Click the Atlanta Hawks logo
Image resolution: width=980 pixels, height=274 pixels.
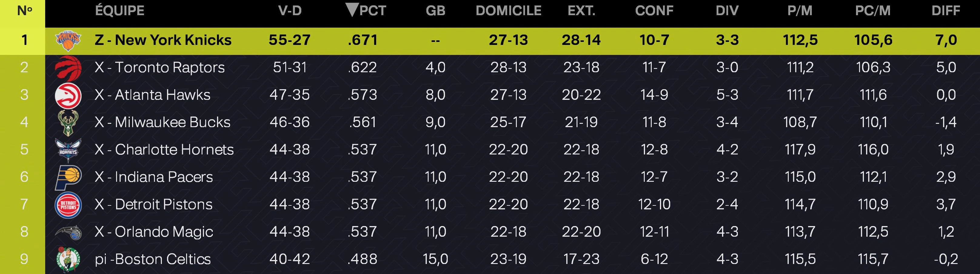[x=68, y=95]
